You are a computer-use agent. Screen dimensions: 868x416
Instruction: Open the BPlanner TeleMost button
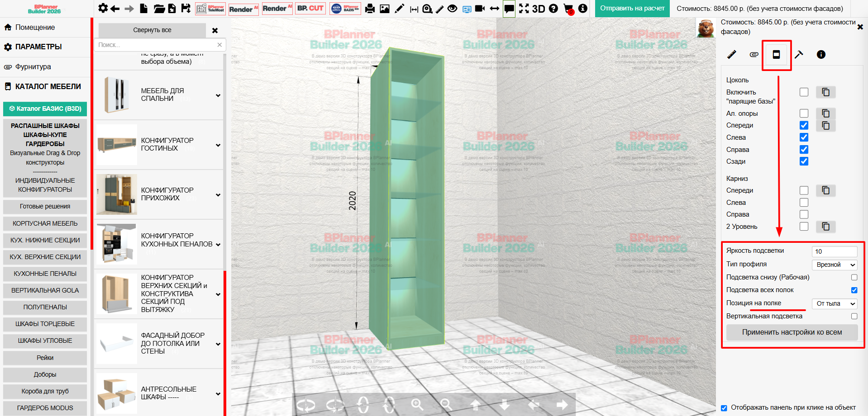[210, 9]
